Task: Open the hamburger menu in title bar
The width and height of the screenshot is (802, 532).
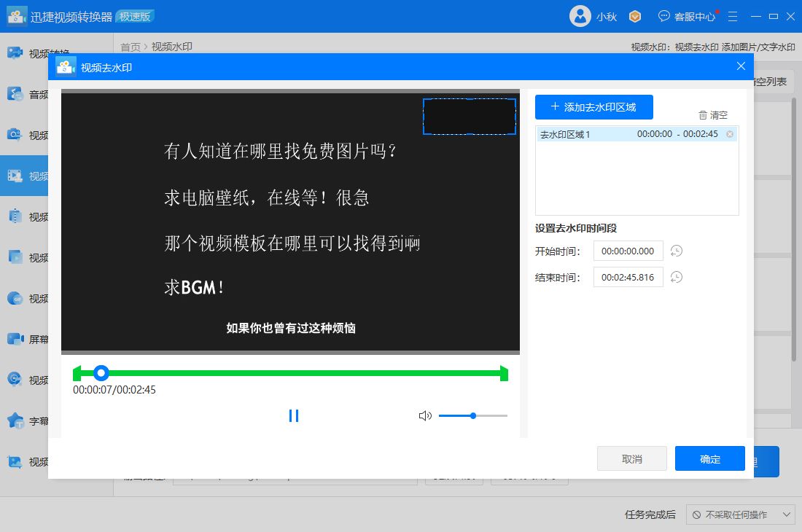Action: [x=731, y=15]
